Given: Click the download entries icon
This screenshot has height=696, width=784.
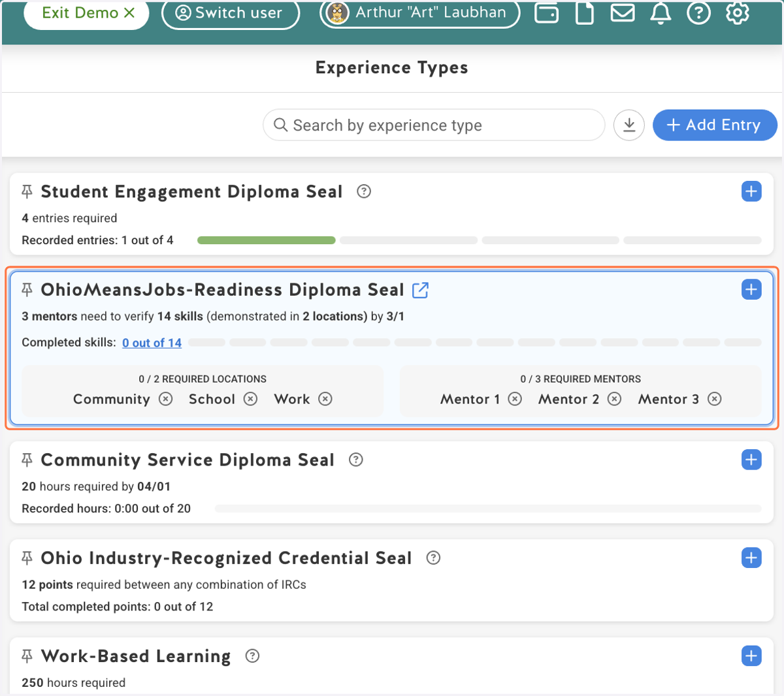Looking at the screenshot, I should click(629, 125).
